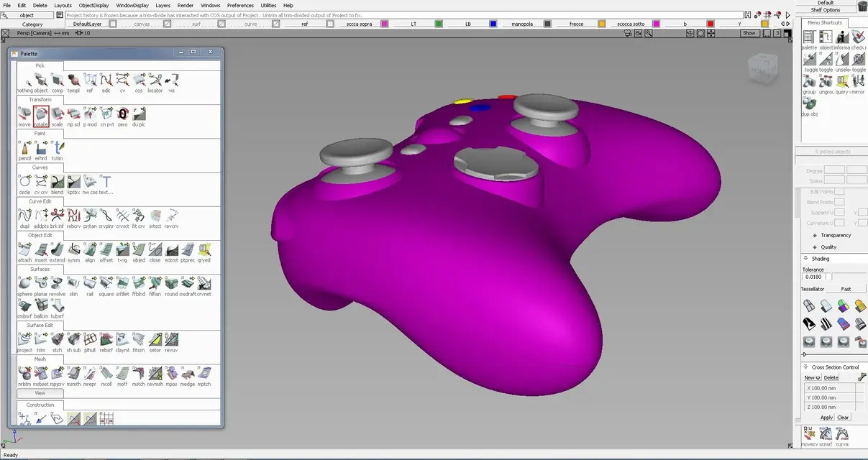Open the mirror shortcut in Menu Shortcuts shelf

pos(857,81)
